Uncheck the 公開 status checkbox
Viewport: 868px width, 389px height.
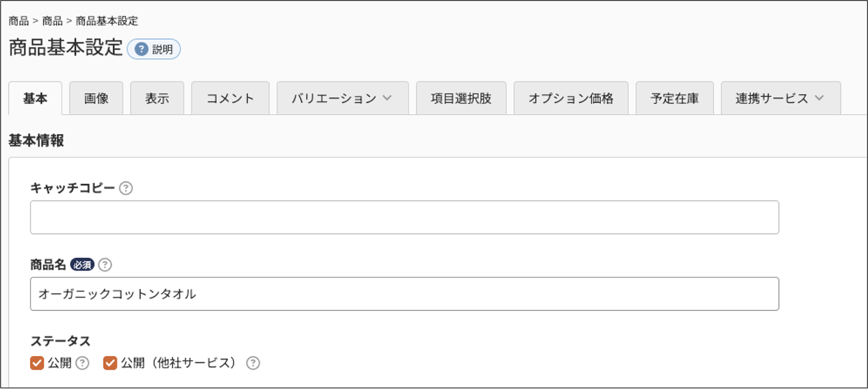click(x=37, y=363)
